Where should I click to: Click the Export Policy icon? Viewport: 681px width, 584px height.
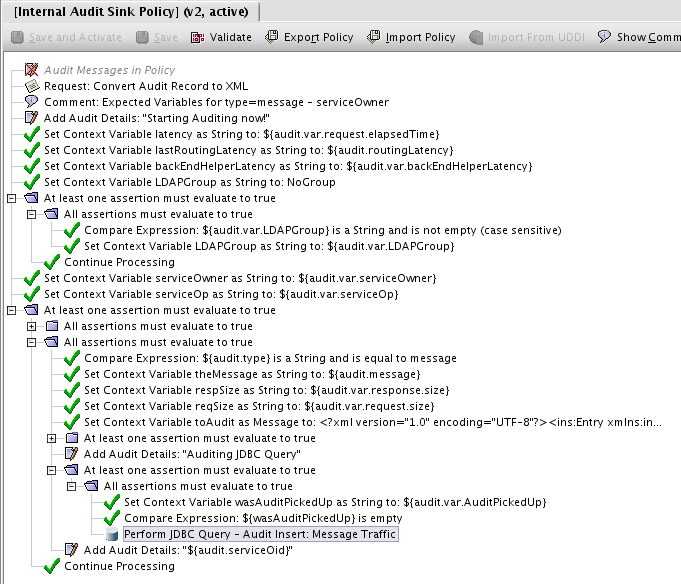(x=272, y=37)
